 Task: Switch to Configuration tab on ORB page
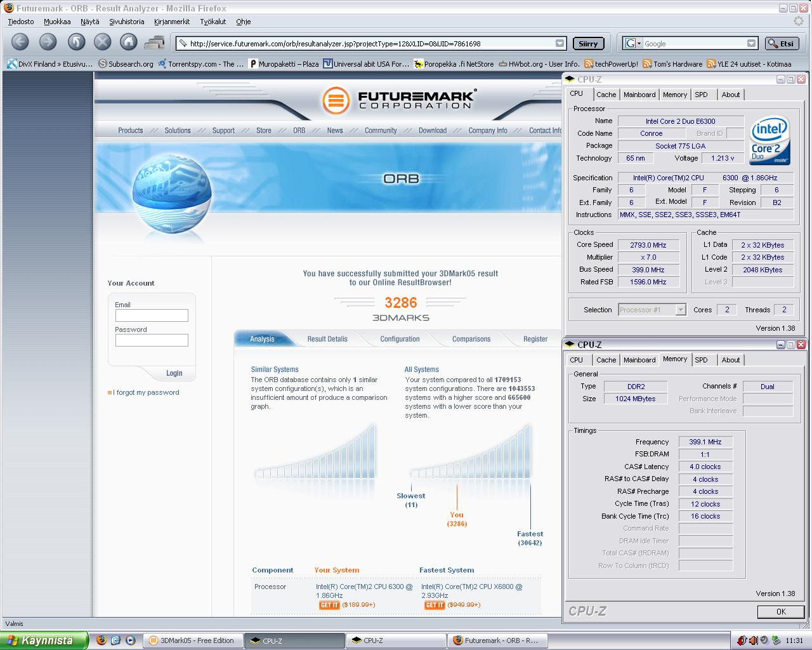(x=400, y=339)
